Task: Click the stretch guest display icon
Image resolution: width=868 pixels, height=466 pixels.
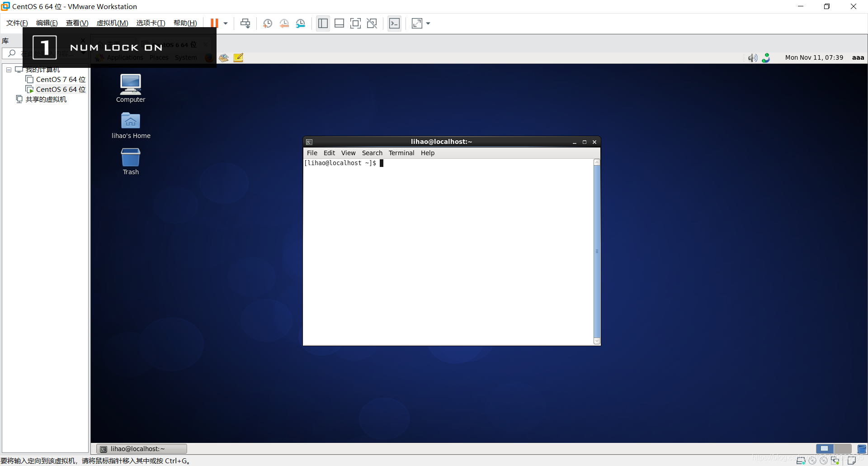Action: [417, 24]
